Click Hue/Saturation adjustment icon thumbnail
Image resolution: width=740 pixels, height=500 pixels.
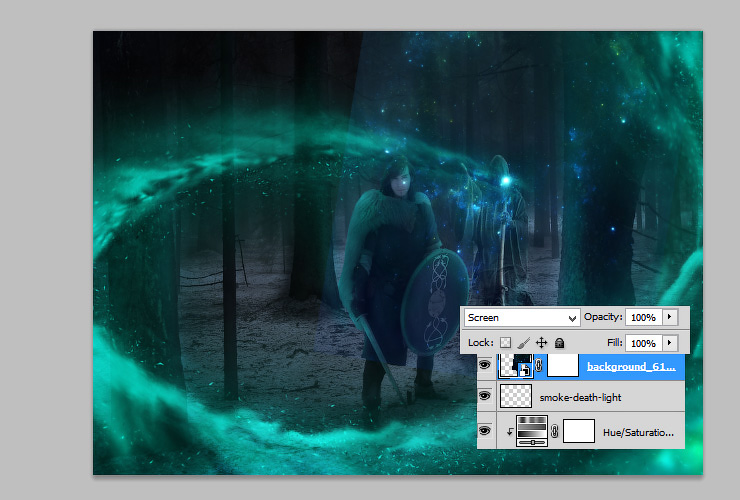coord(532,431)
